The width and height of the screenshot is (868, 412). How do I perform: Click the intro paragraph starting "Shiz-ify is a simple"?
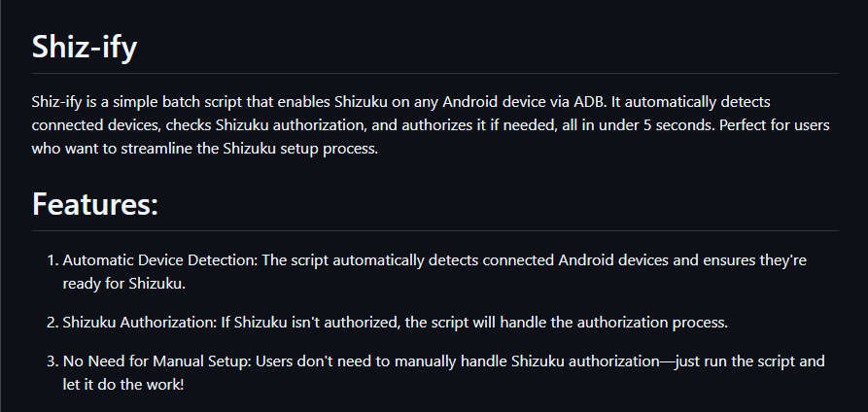coord(431,125)
